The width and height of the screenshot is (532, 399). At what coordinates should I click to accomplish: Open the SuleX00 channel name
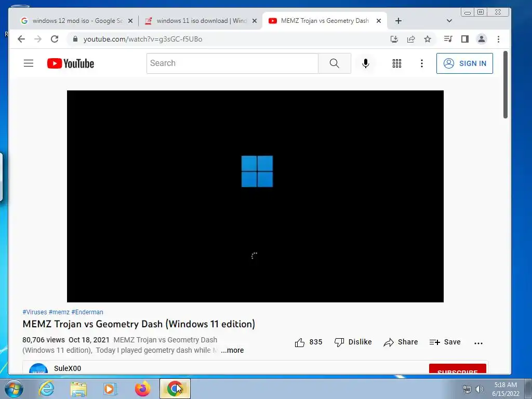point(68,368)
